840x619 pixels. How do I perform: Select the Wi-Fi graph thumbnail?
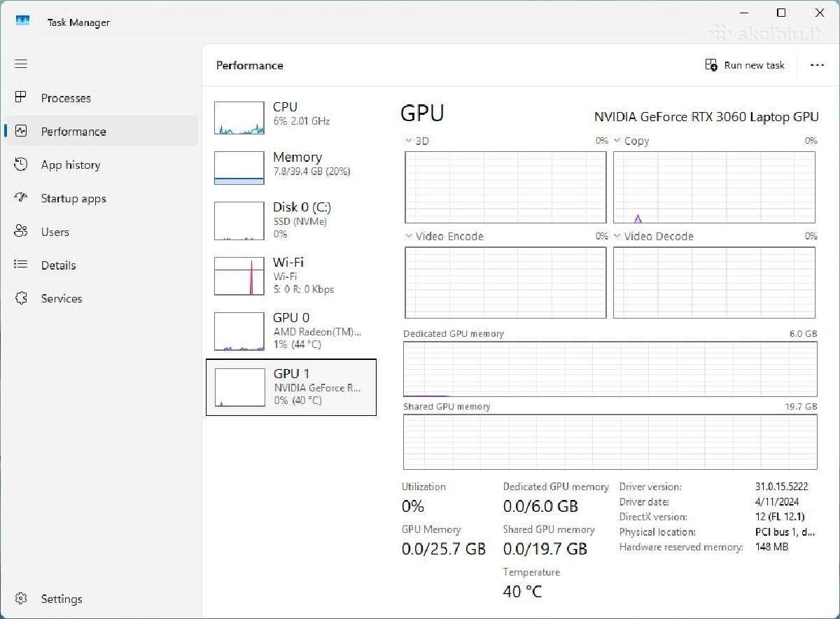(x=239, y=276)
